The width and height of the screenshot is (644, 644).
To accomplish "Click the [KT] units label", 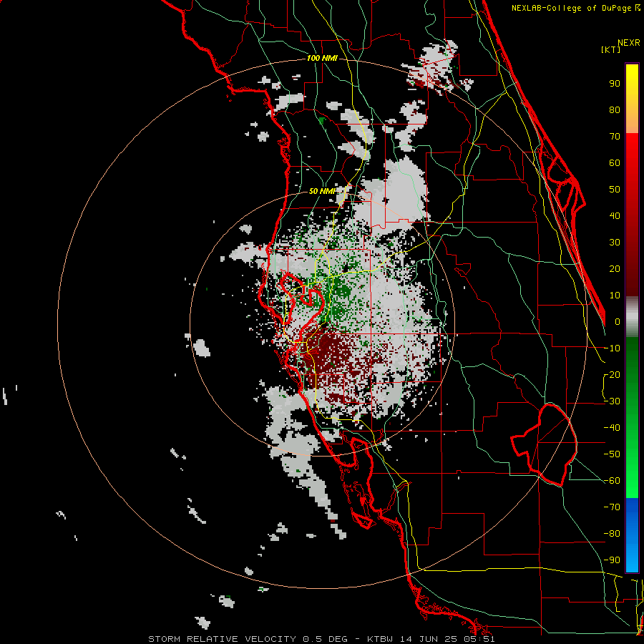I will pyautogui.click(x=610, y=49).
